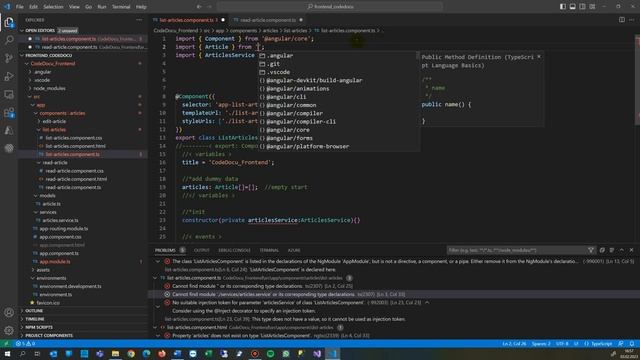Open Windows search from the taskbar
Screen dimensions: 640x360
[22, 353]
